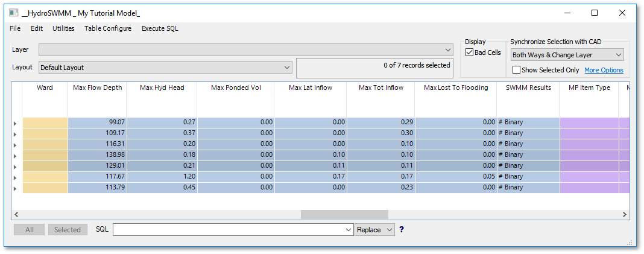
Task: Click row selector arrow for row 138.98
Action: point(16,156)
